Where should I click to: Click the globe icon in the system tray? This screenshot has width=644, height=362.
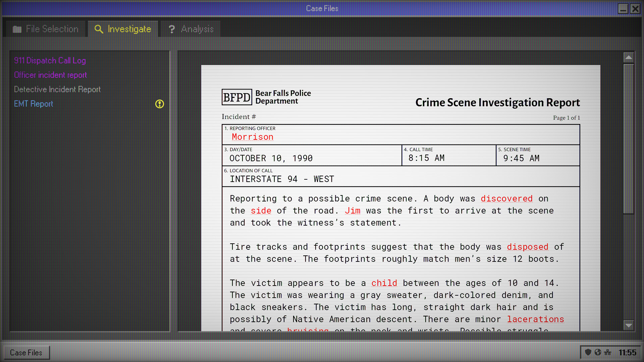pyautogui.click(x=598, y=352)
